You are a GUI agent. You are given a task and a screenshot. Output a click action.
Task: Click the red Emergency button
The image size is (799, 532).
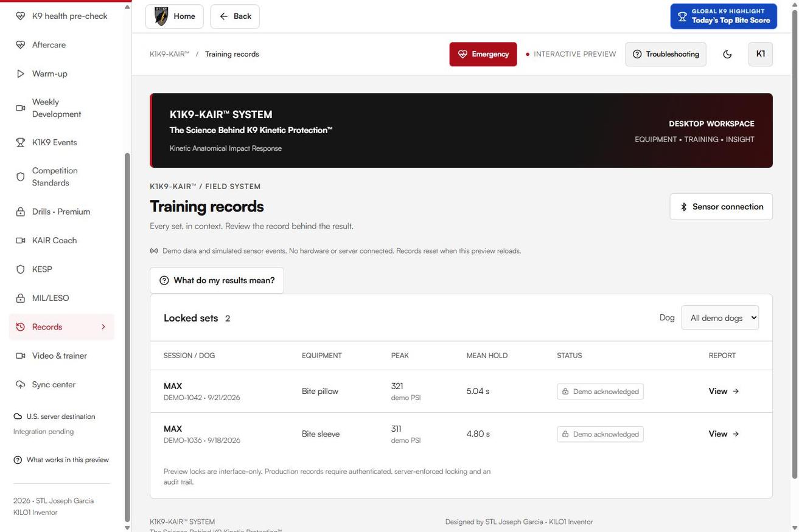(483, 54)
